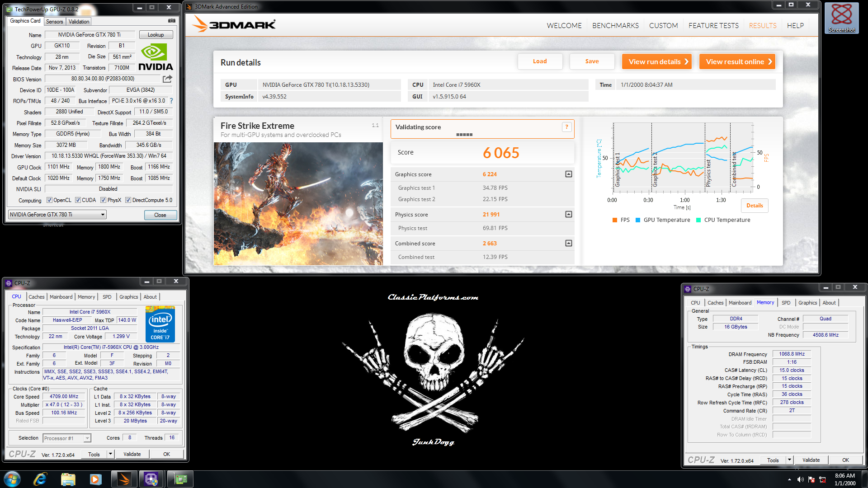Viewport: 868px width, 488px height.
Task: Open the 3DMark CUSTOM menu
Action: coord(663,25)
